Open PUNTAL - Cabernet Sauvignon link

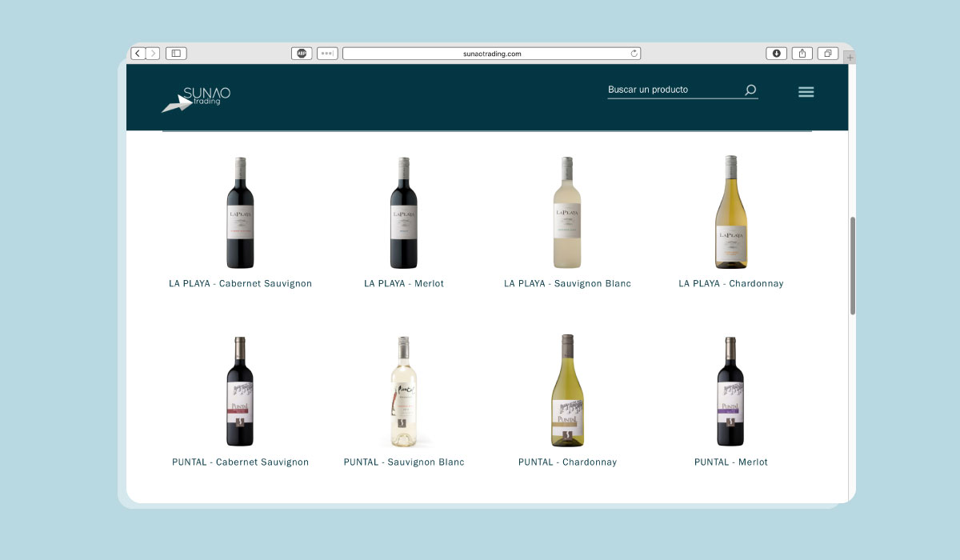coord(240,462)
